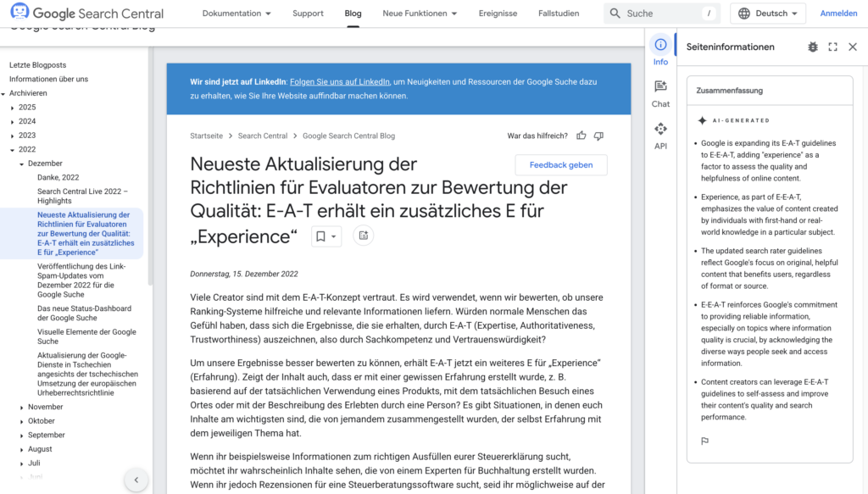Click the bookmark icon beside the title

(320, 236)
